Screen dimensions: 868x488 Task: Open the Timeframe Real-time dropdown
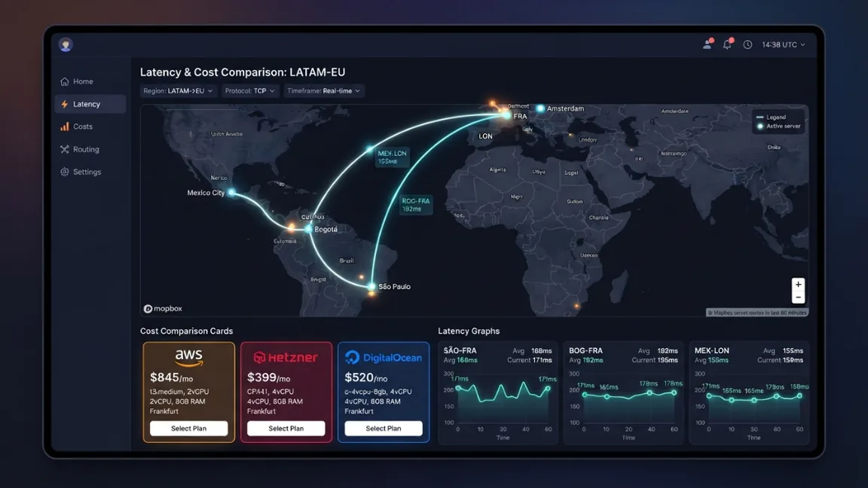click(324, 90)
